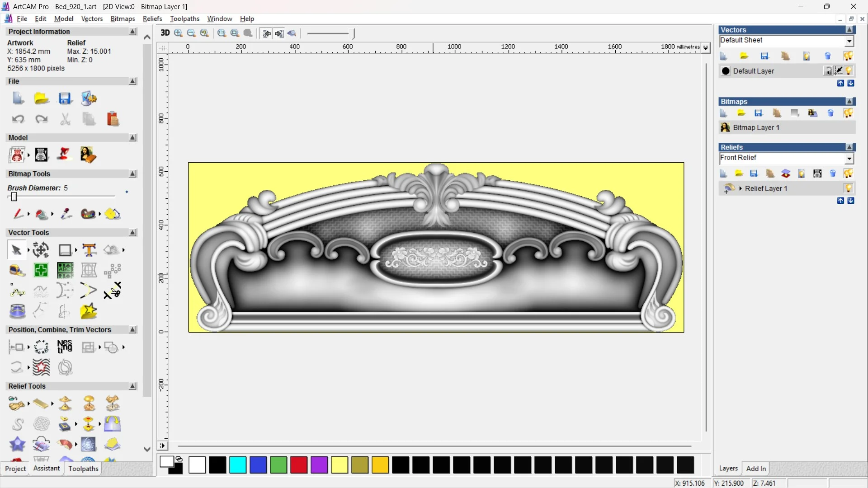
Task: Collapse the Bitmap Tools section
Action: coord(132,174)
